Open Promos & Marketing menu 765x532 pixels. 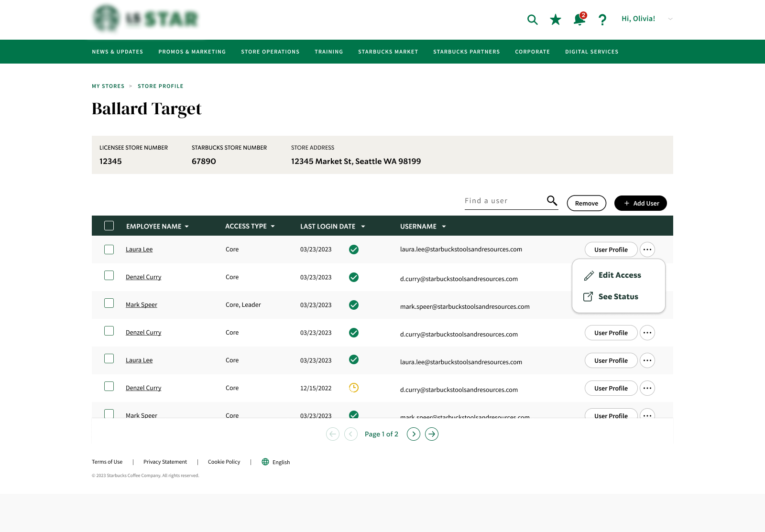192,52
